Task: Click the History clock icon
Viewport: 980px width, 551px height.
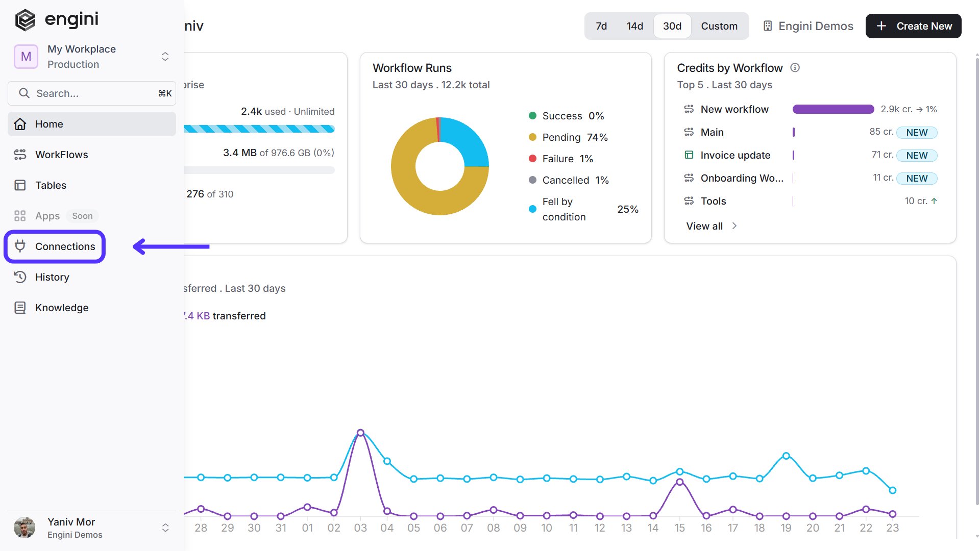Action: click(20, 277)
